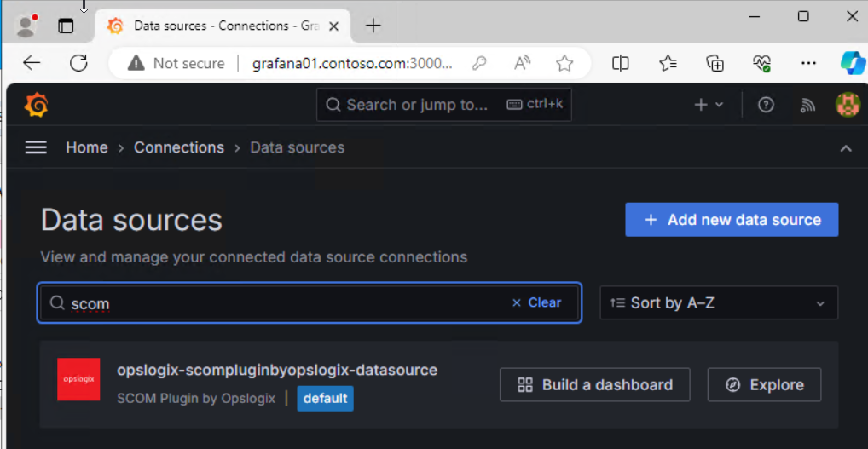
Task: Open Explore for the SCOM data source
Action: click(x=764, y=385)
